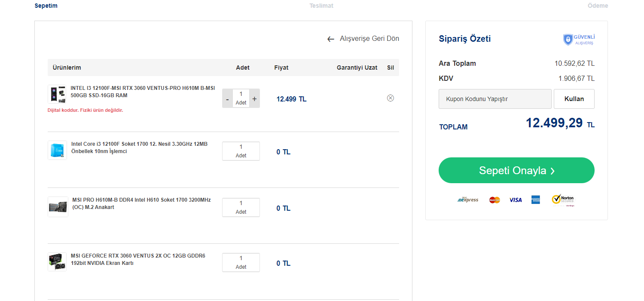Click the Bonus Express logo
The image size is (644, 301).
(x=468, y=200)
